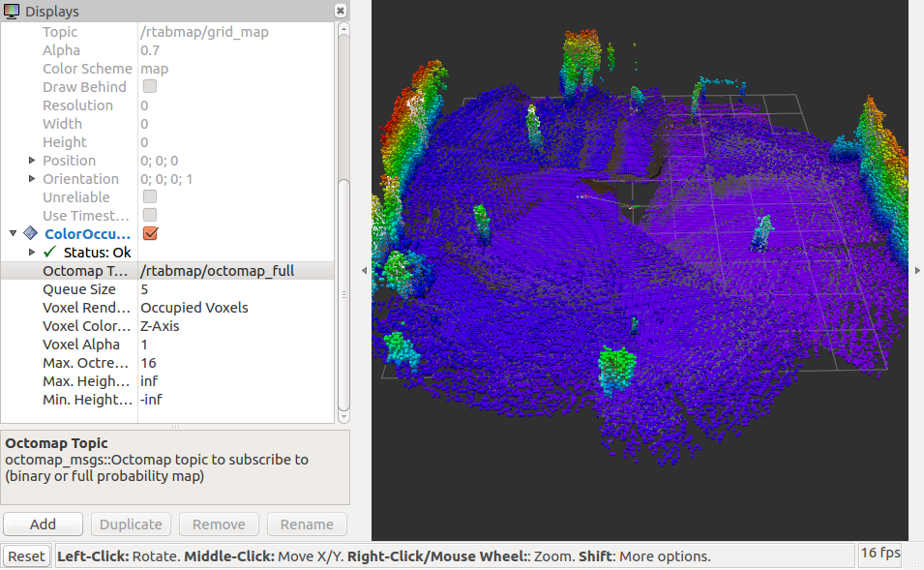Click the Displays panel monitor icon
924x570 pixels.
click(12, 12)
